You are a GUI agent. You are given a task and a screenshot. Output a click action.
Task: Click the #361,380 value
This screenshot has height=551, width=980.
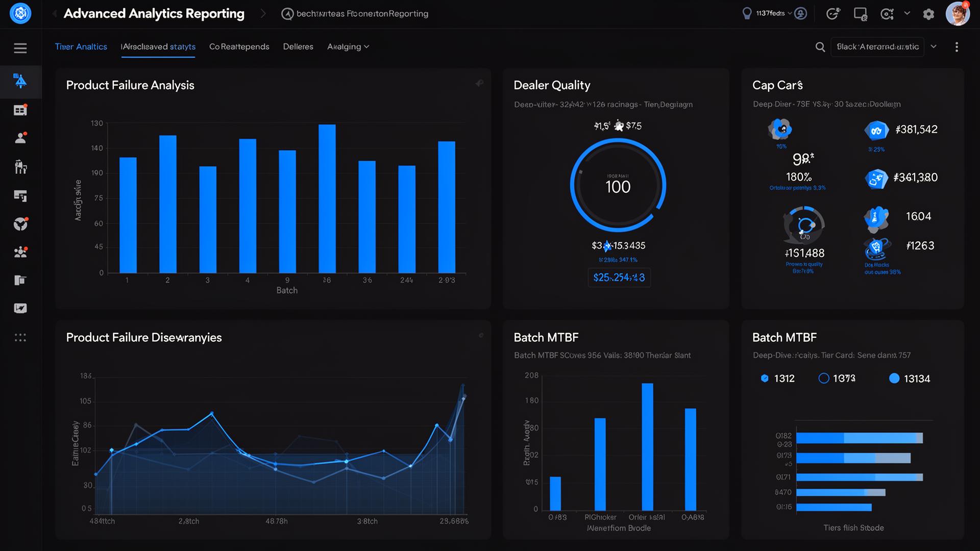pos(916,178)
